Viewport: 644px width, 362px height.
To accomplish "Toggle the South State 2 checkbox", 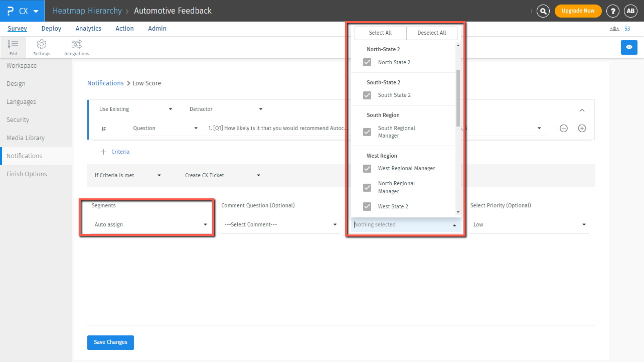I will pos(367,95).
